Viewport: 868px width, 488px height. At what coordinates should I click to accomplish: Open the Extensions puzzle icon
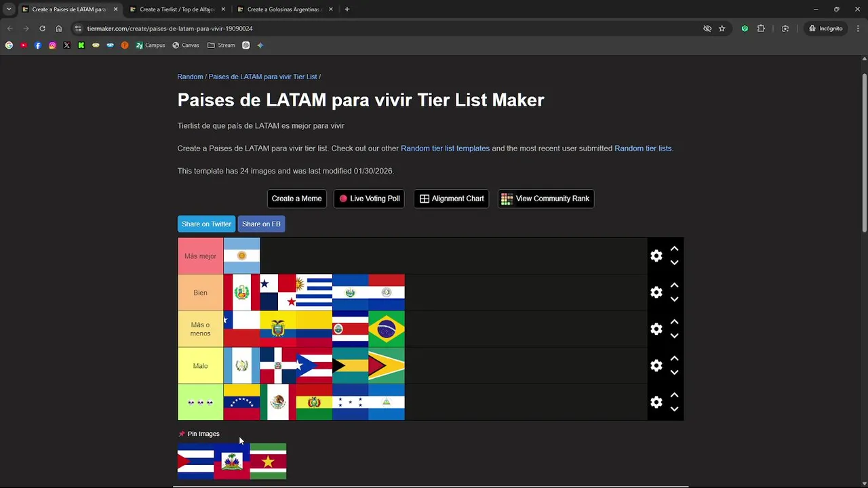pyautogui.click(x=761, y=28)
